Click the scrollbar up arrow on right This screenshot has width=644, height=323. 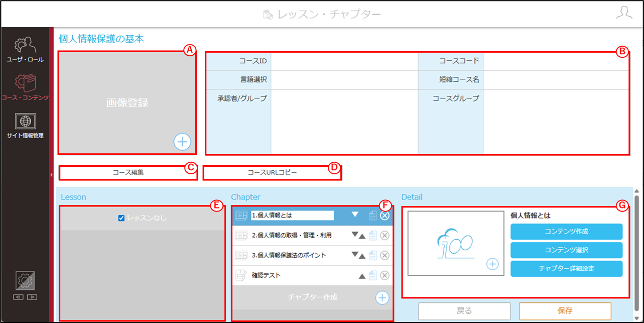click(x=637, y=191)
